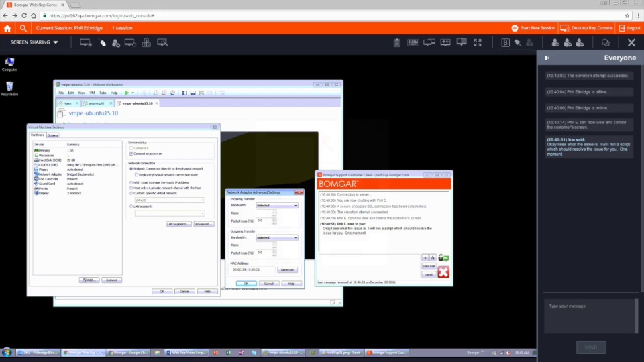Click the clipboard icon in session toolbar
644x362 pixels.
(396, 43)
